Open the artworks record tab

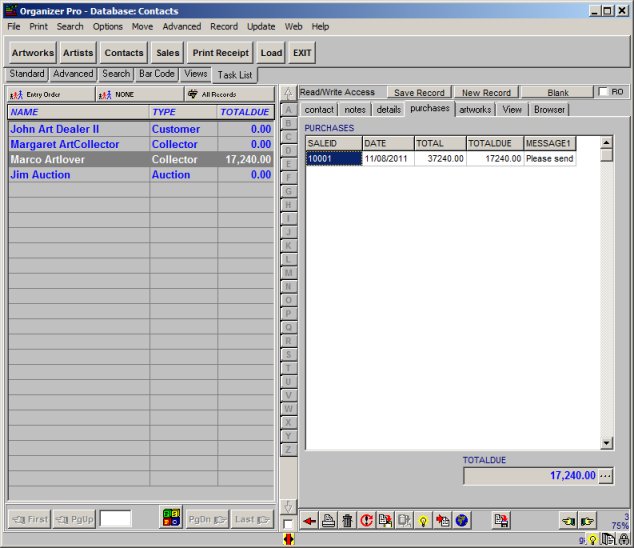(475, 110)
